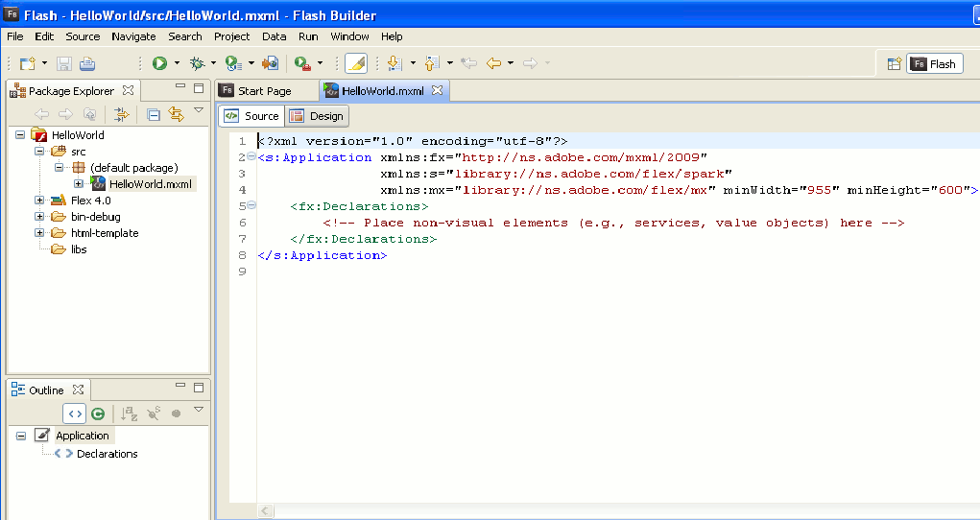Open the Navigate menu
This screenshot has width=980, height=520.
tap(133, 36)
